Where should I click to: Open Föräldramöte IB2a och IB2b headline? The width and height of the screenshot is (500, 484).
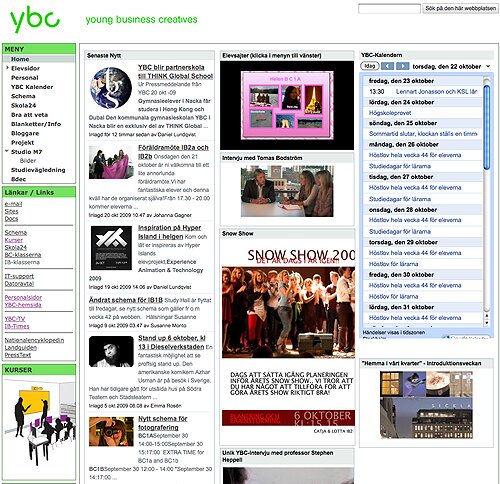click(x=173, y=152)
